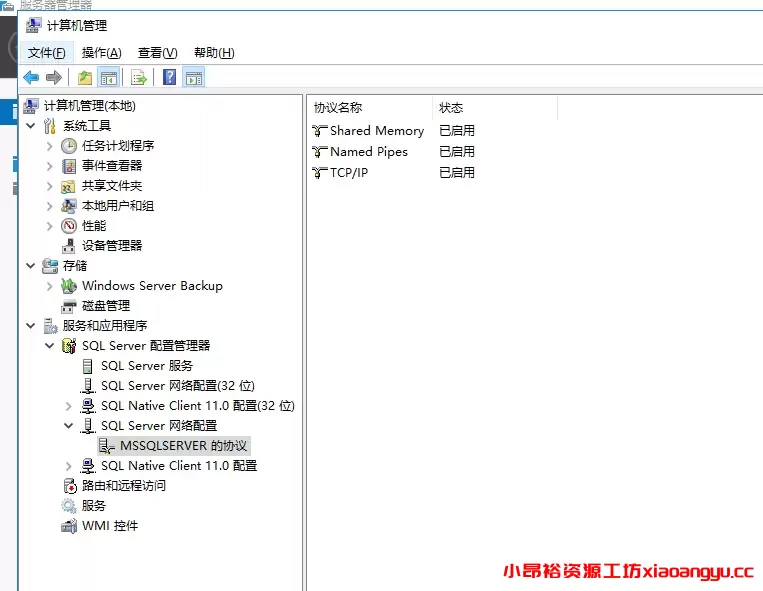
Task: Collapse the SQL Server 配置管理器 node
Action: [x=49, y=346]
